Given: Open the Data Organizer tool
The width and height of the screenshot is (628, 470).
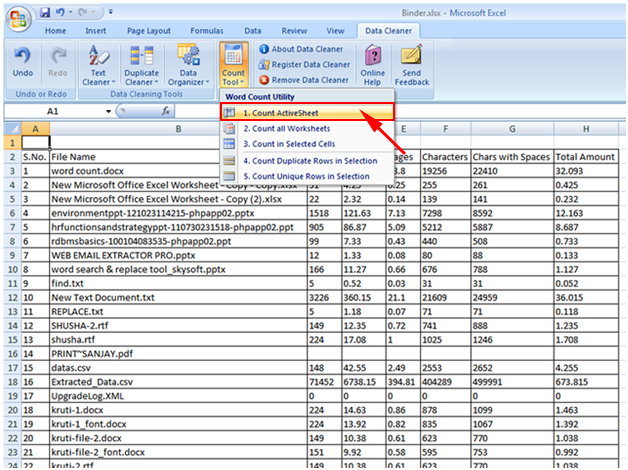Looking at the screenshot, I should coord(188,65).
